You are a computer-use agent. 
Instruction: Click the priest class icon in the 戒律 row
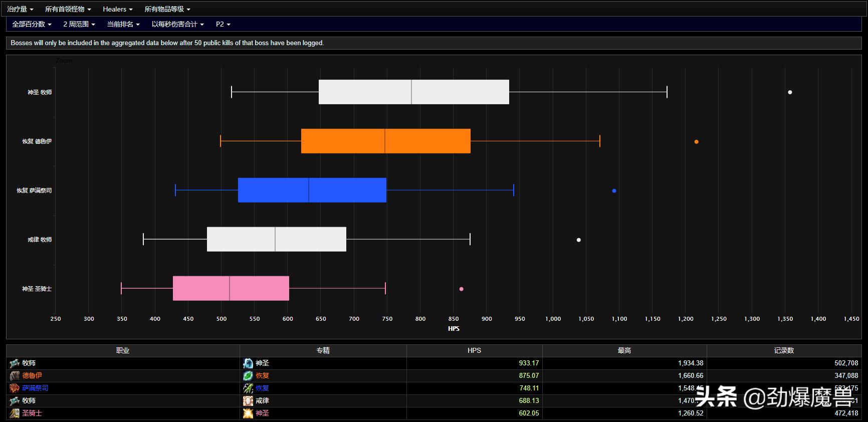pos(15,401)
